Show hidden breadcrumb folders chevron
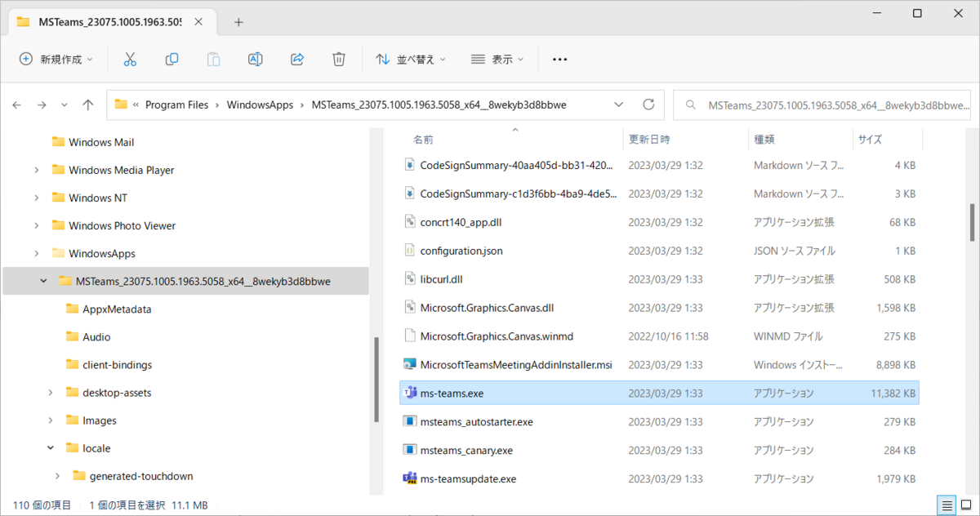Image resolution: width=980 pixels, height=516 pixels. (x=136, y=105)
